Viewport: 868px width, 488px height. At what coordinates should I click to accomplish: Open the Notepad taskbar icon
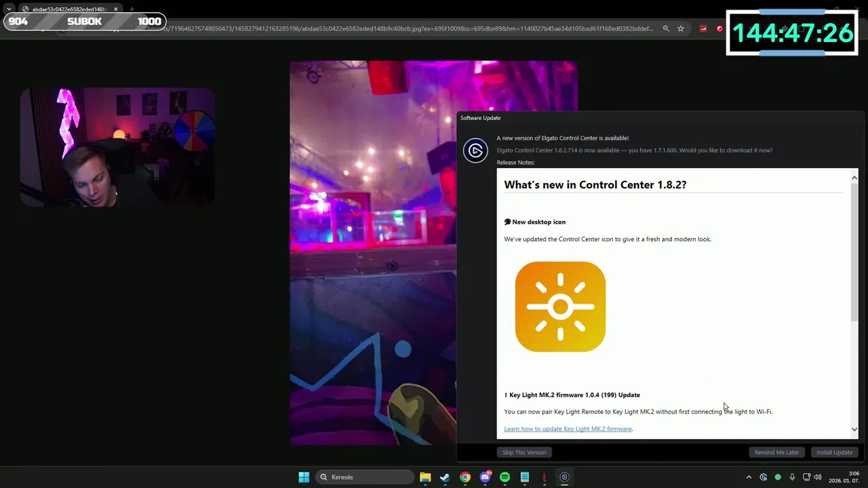(525, 477)
